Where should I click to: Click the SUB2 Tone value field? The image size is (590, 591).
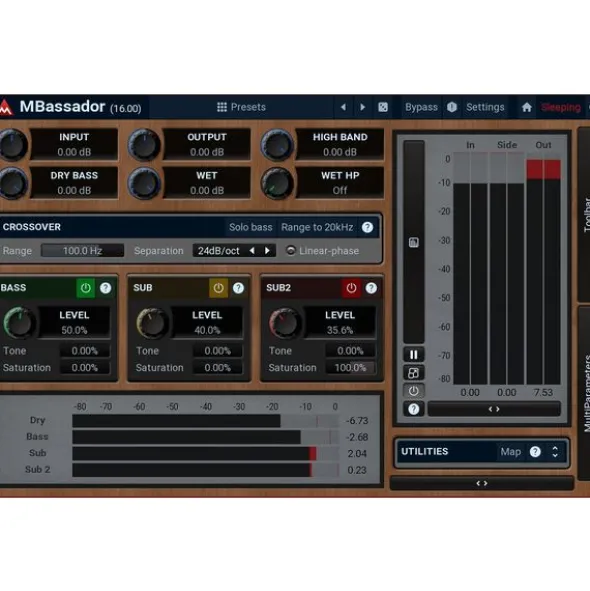click(x=350, y=351)
